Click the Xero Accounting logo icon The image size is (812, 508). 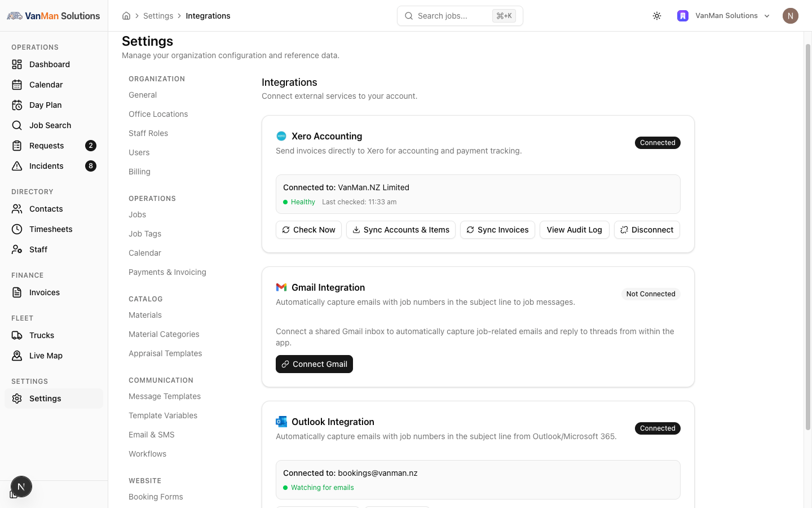(281, 136)
